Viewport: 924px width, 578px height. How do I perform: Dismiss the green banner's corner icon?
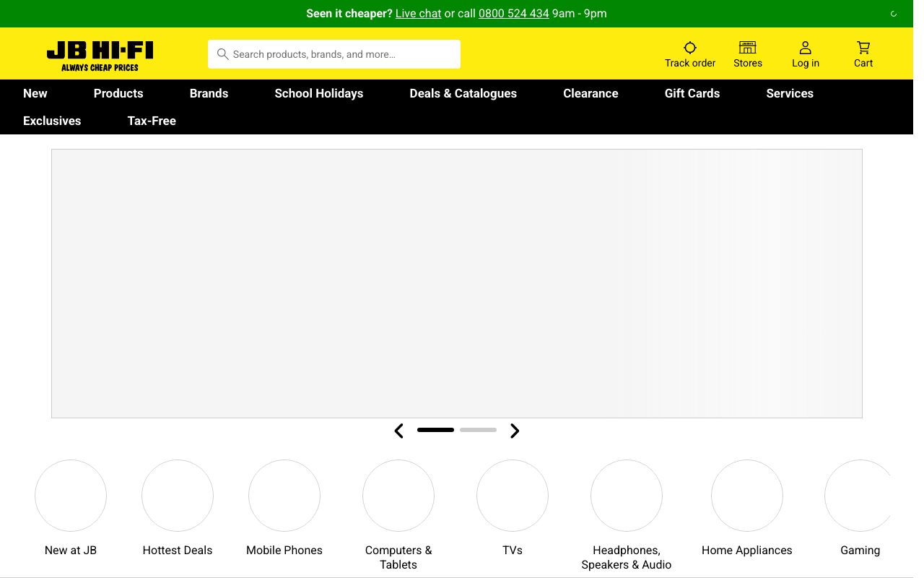(894, 14)
